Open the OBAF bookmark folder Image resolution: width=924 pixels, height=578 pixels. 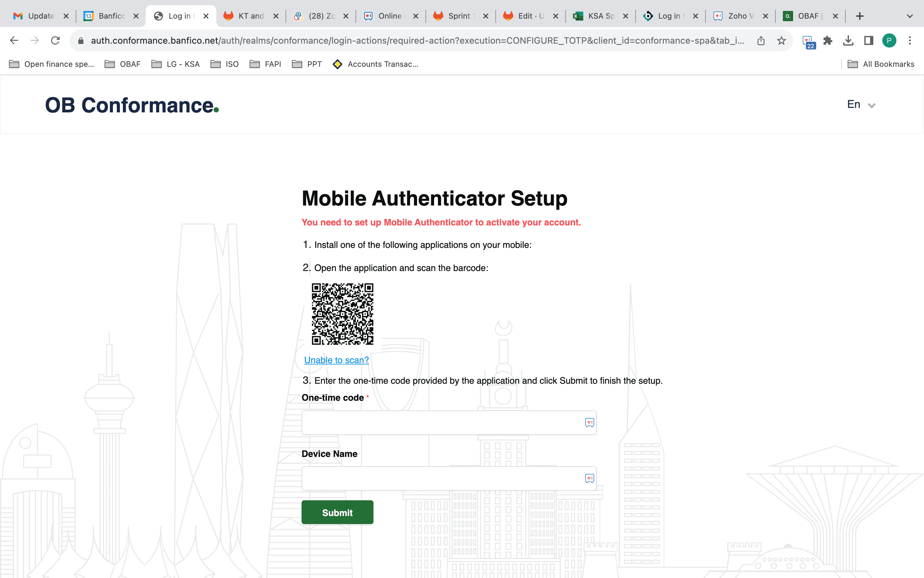123,64
